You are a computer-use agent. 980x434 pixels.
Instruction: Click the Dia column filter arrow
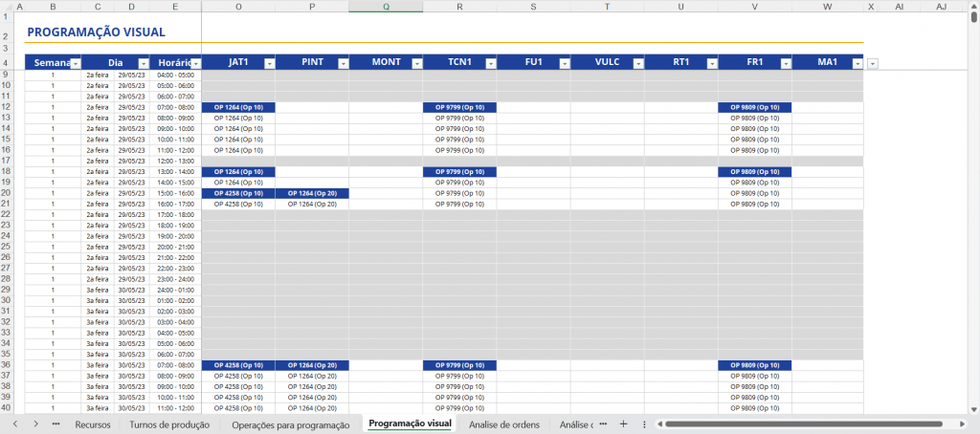coord(143,63)
